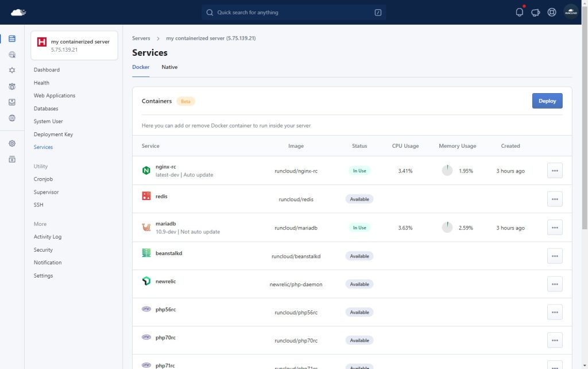Image resolution: width=588 pixels, height=369 pixels.
Task: Open System User menu item
Action: (x=48, y=121)
